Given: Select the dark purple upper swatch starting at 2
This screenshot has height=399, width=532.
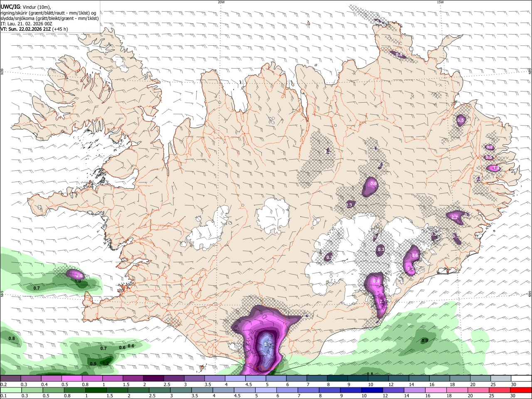Looking at the screenshot, I should pos(153,379).
